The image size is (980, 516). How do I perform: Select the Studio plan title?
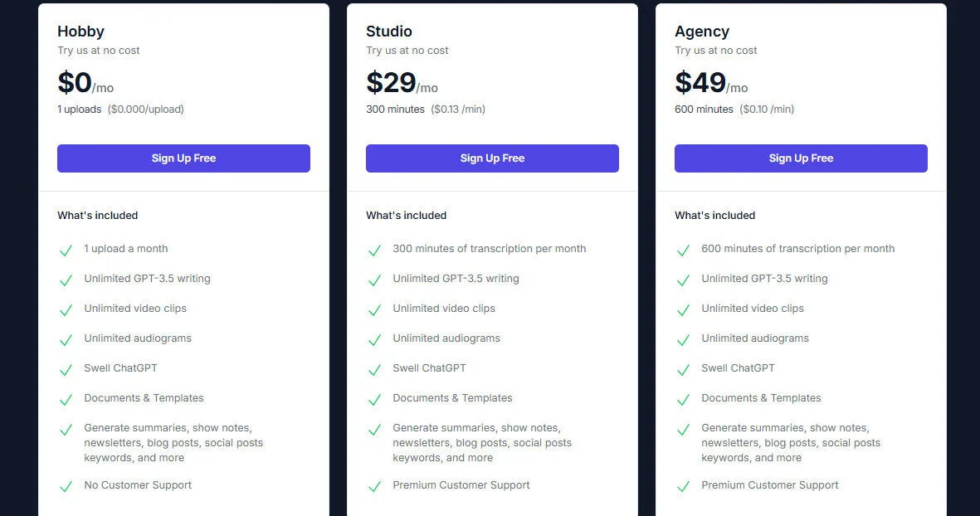point(388,32)
